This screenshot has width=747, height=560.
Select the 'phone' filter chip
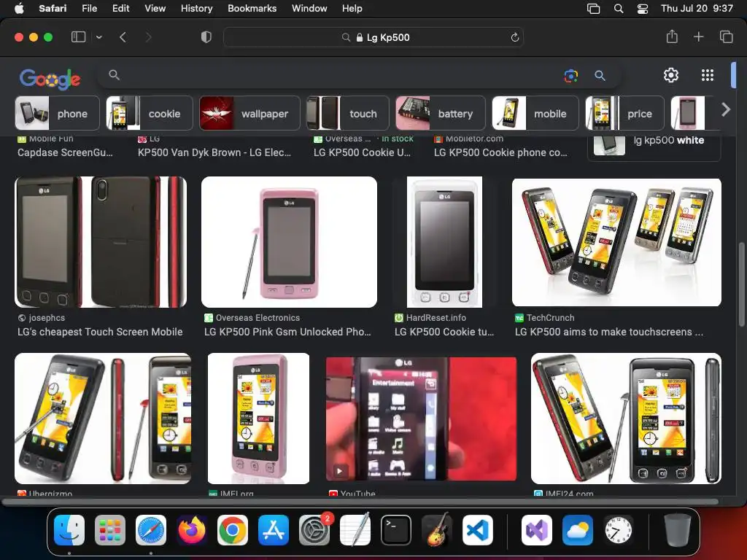[57, 113]
